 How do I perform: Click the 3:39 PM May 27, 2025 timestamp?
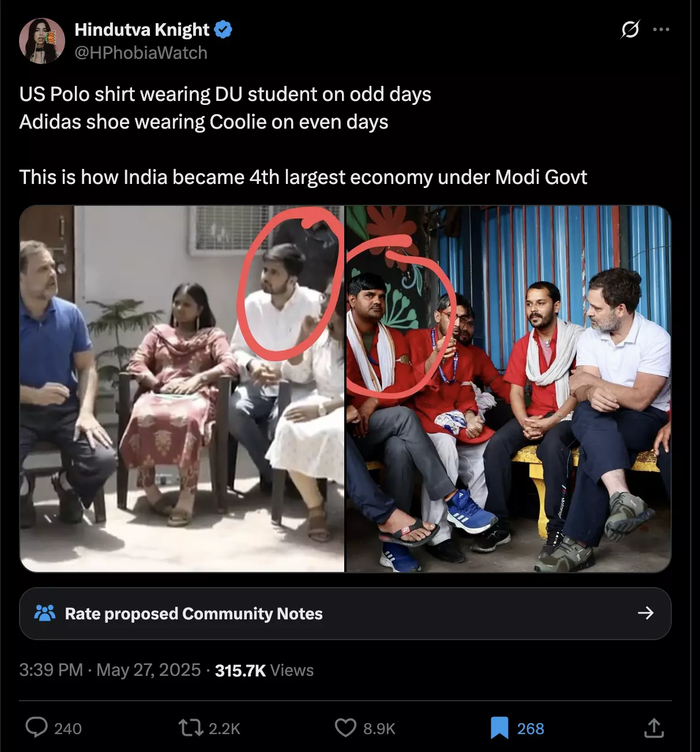coord(110,670)
